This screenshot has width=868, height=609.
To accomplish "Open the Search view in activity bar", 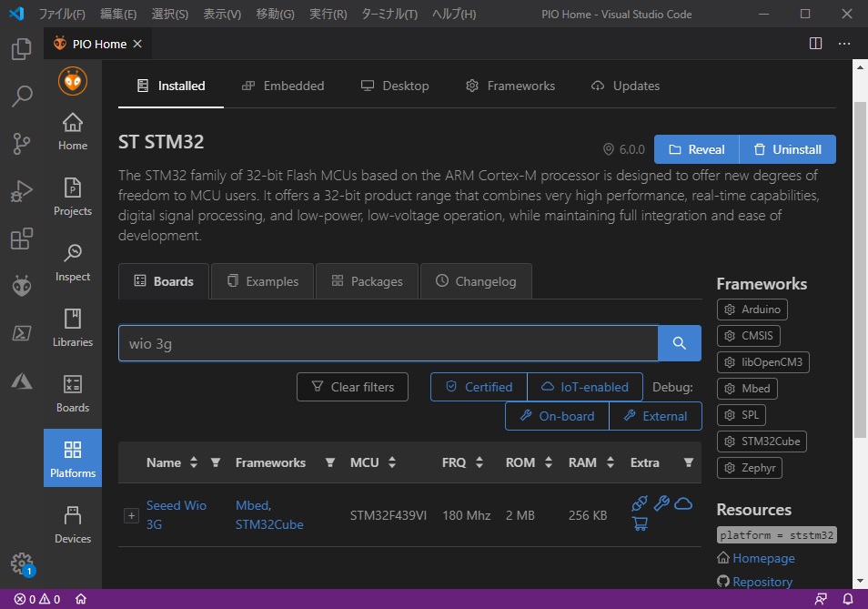I will pyautogui.click(x=22, y=96).
